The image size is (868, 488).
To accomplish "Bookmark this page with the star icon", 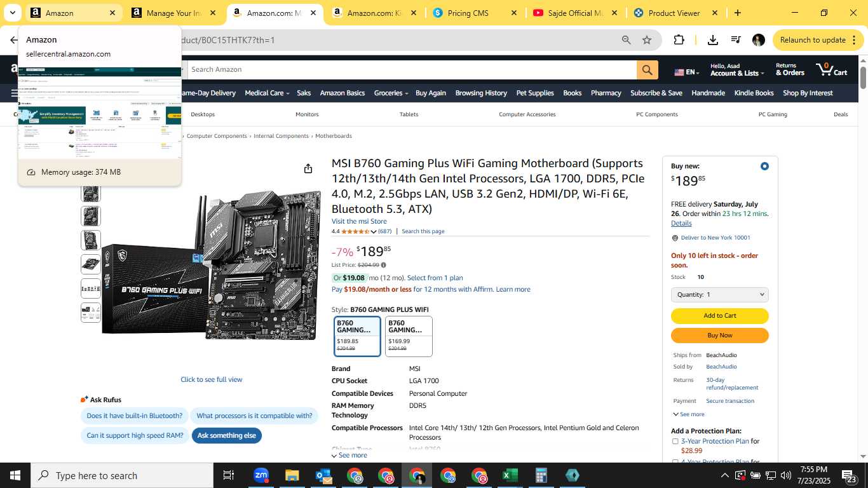I will [x=647, y=40].
